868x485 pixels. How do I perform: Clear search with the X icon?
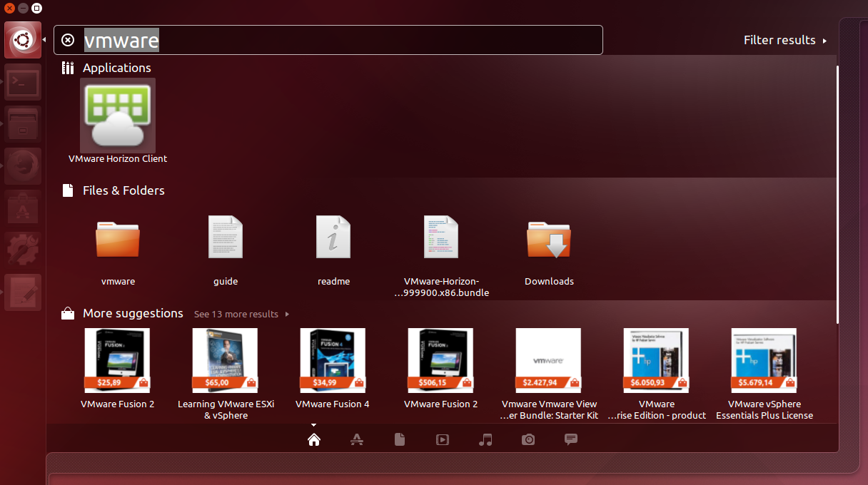pyautogui.click(x=68, y=40)
